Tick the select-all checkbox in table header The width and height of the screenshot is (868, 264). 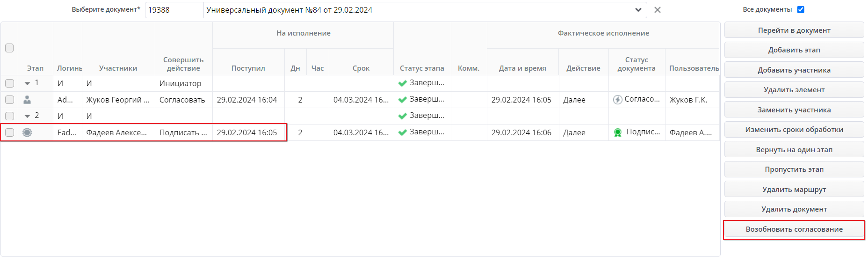coord(9,48)
